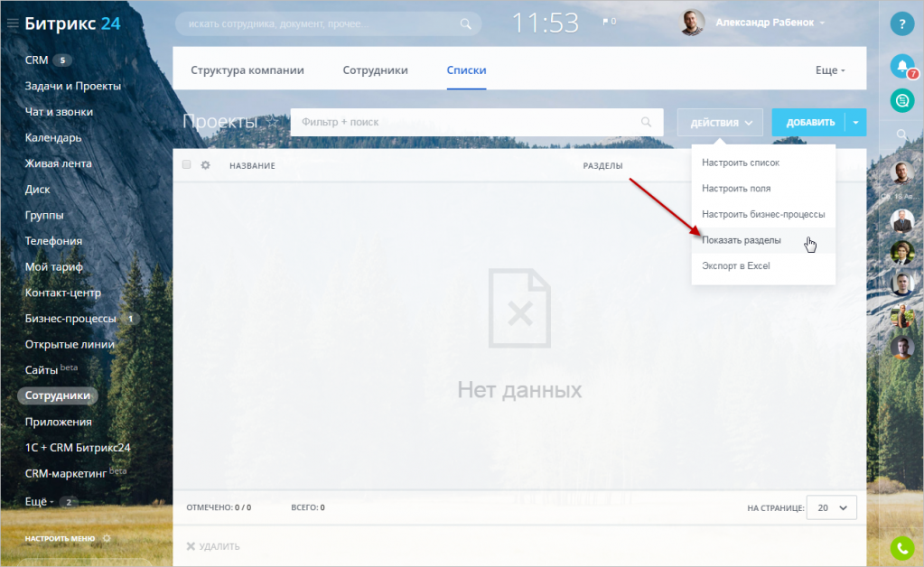Open the На странице 20 dropdown
The width and height of the screenshot is (924, 567).
[832, 507]
